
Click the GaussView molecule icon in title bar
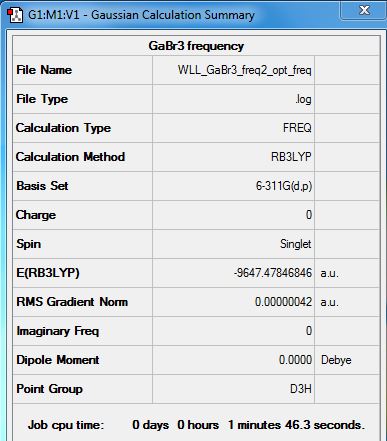click(x=15, y=15)
